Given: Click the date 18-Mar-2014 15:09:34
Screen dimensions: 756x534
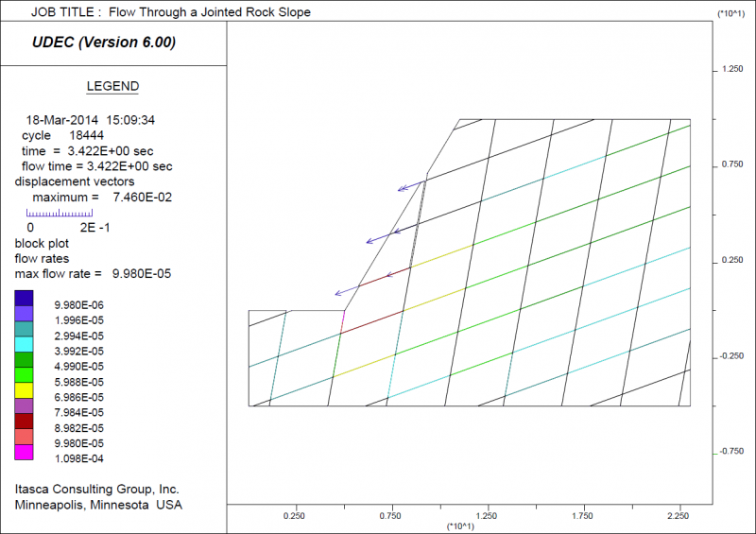Looking at the screenshot, I should click(90, 120).
